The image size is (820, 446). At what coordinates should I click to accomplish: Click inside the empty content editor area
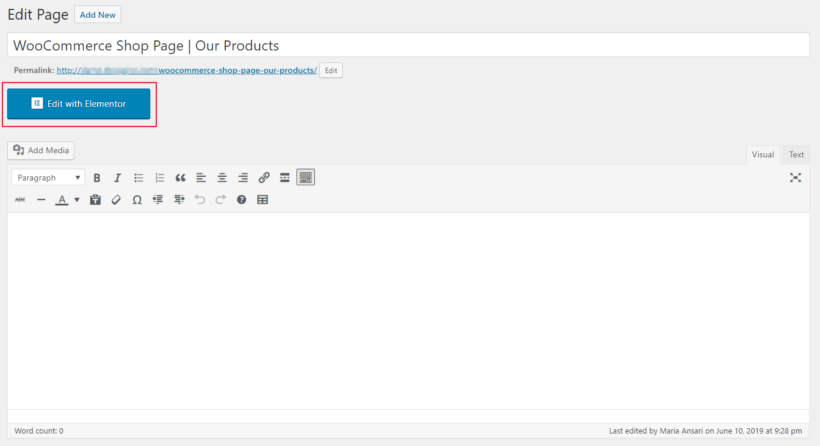408,311
